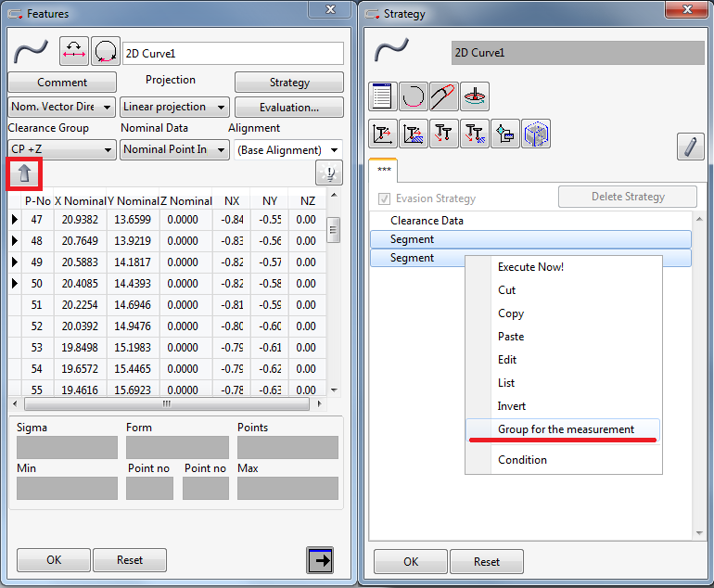The image size is (714, 588).
Task: Click the Evaluation... button
Action: pos(288,107)
